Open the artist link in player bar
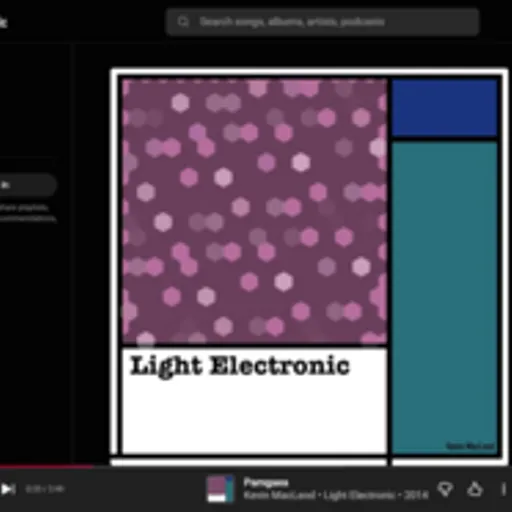 tap(279, 496)
